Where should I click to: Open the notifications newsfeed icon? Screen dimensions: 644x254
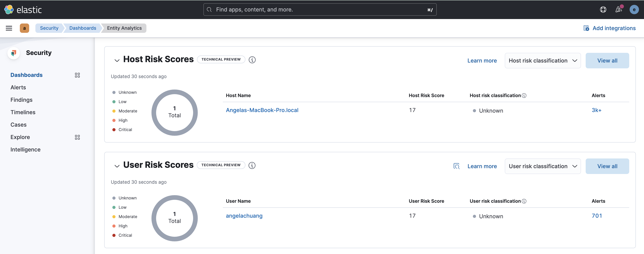(x=619, y=10)
